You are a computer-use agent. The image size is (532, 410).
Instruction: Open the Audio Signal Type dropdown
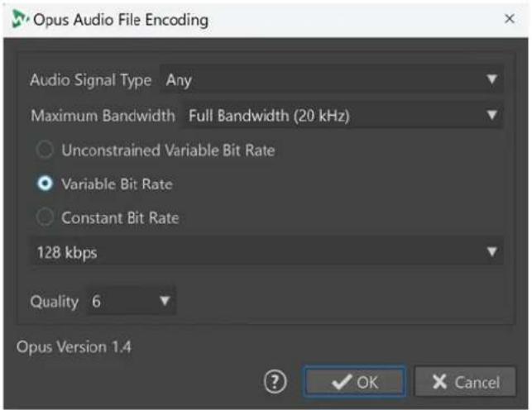332,80
